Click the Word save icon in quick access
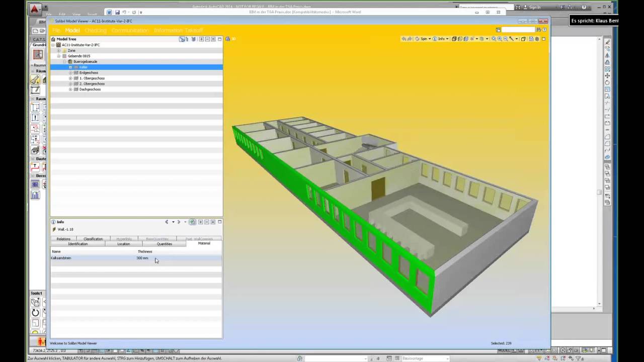 (x=117, y=12)
